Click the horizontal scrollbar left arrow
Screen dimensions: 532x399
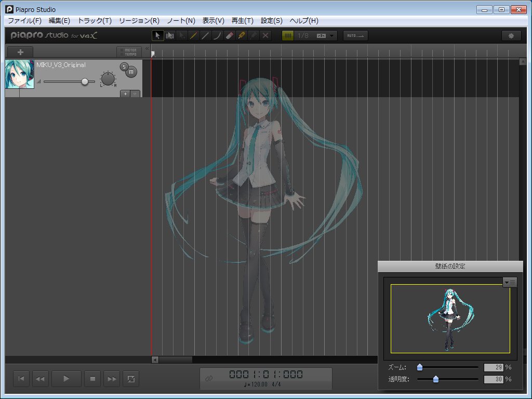[x=155, y=360]
